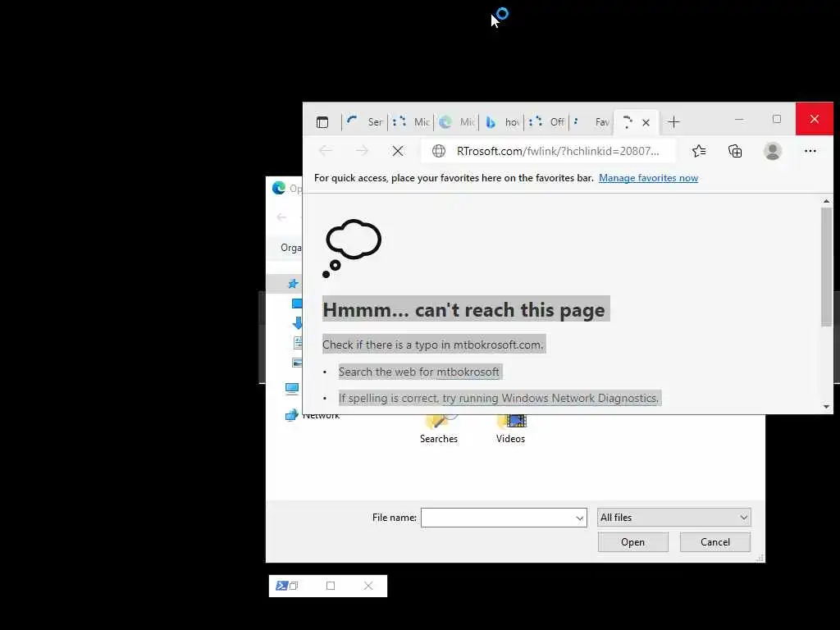The height and width of the screenshot is (630, 840).
Task: Select This PC icon in Open dialog
Action: pyautogui.click(x=292, y=388)
